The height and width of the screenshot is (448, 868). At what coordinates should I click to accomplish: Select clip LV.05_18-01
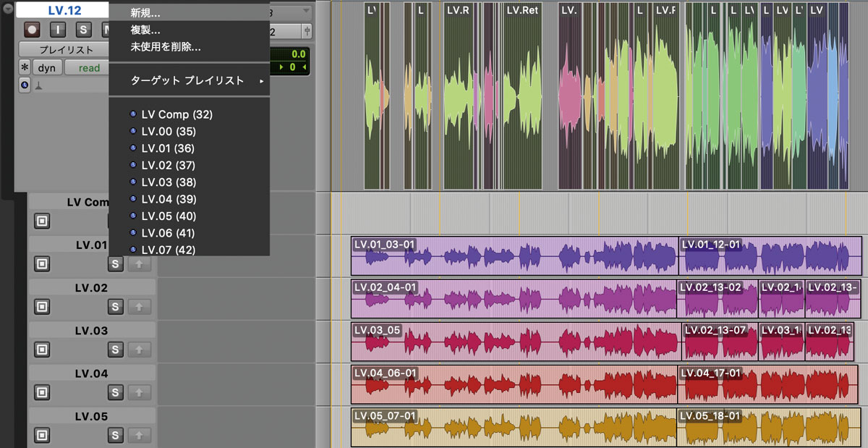pyautogui.click(x=768, y=427)
